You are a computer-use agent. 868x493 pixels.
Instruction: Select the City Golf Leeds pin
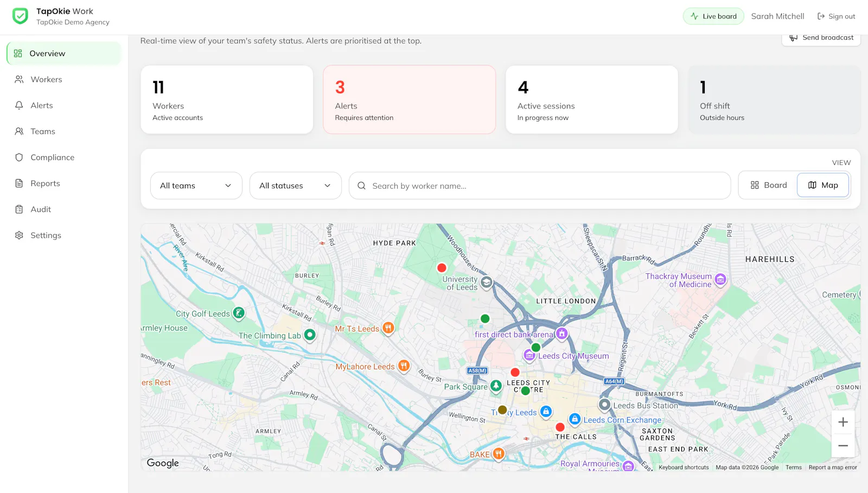tap(239, 313)
